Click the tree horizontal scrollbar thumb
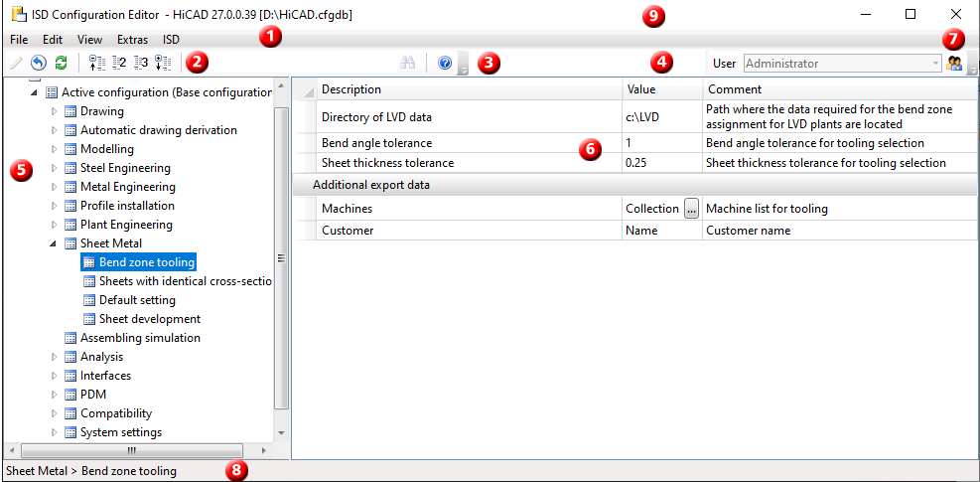 [132, 450]
